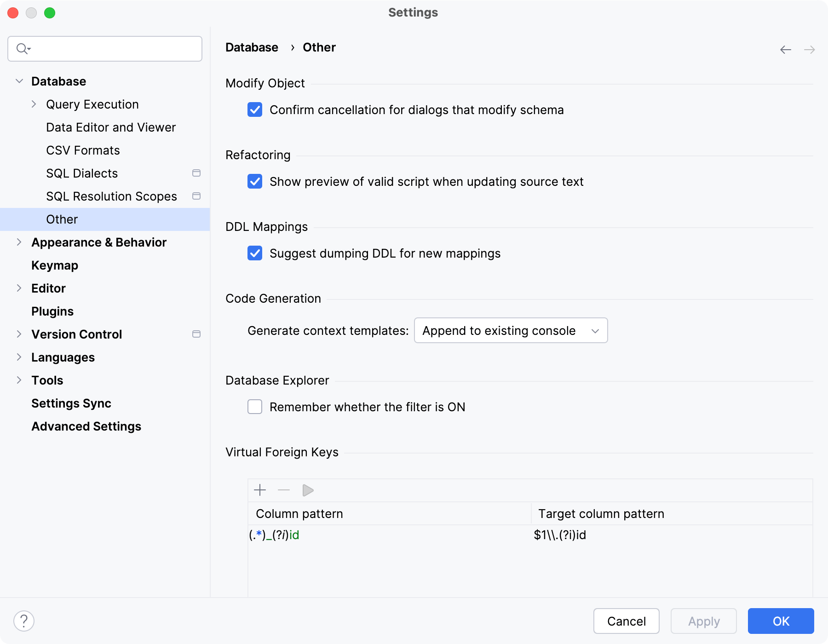This screenshot has width=828, height=644.
Task: Open the Generate context templates dropdown
Action: point(511,330)
